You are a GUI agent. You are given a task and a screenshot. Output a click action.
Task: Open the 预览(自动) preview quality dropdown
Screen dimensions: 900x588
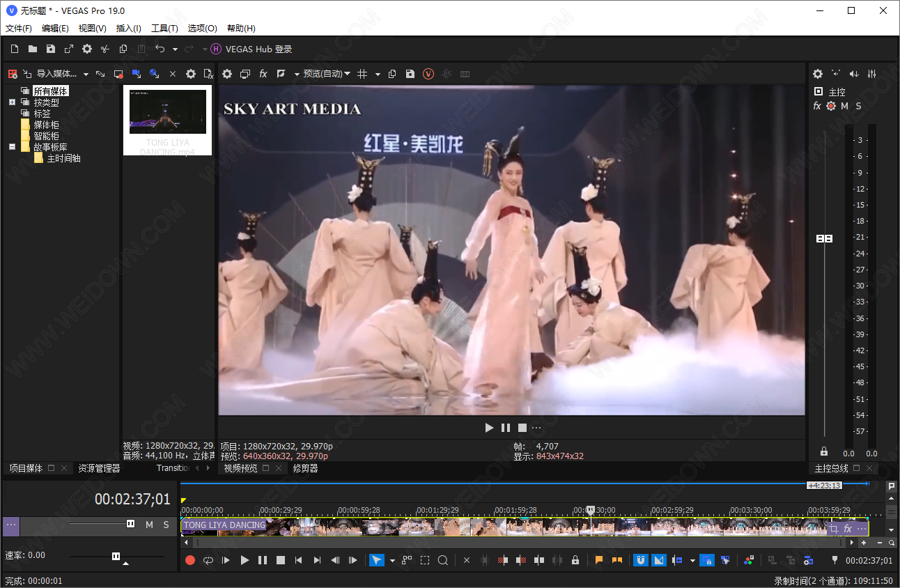tap(327, 74)
